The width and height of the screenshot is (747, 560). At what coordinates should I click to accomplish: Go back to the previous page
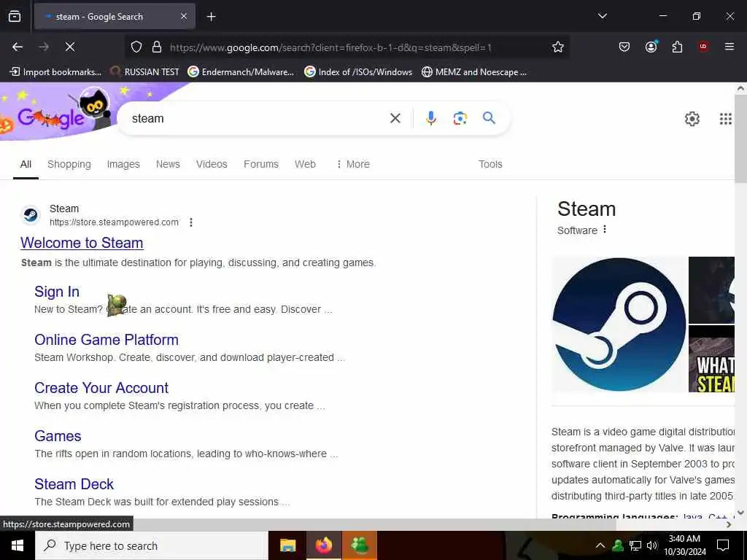point(18,47)
